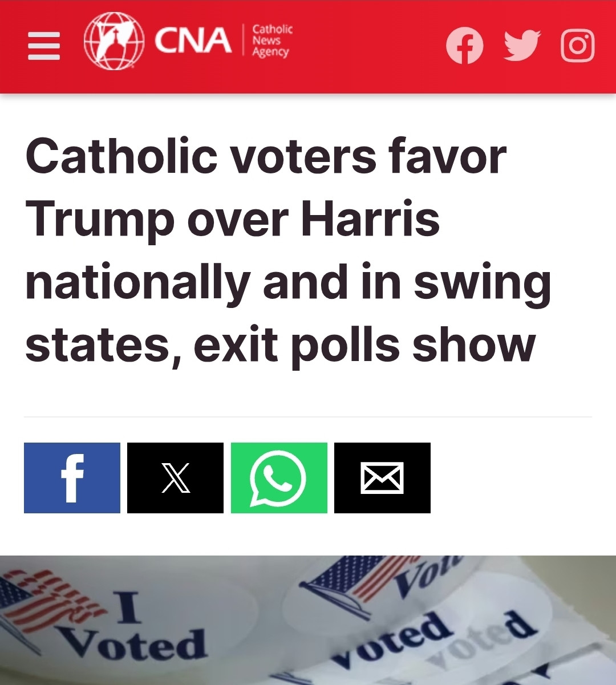616x685 pixels.
Task: Open the I Voted stickers article photo
Action: pos(308,620)
